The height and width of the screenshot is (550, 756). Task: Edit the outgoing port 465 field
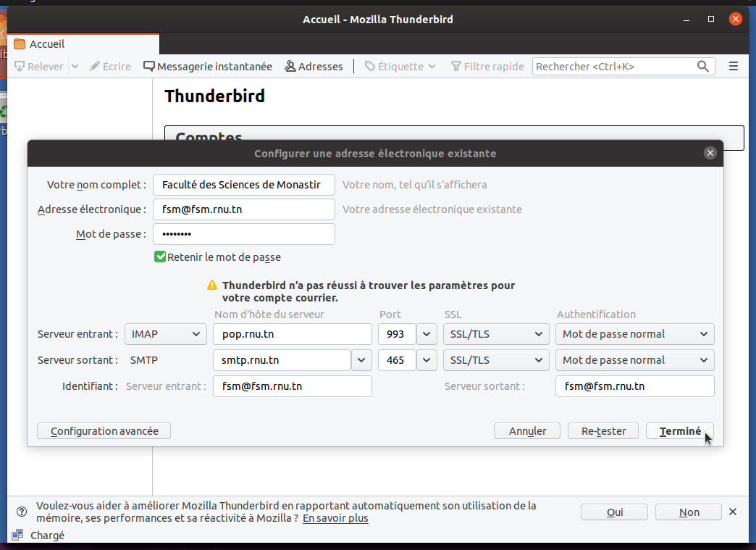(397, 360)
